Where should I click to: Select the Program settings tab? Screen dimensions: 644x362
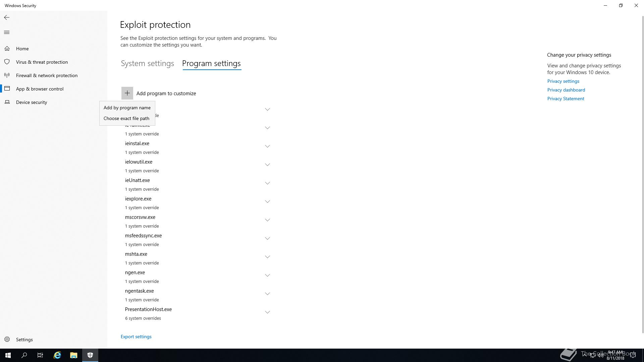click(211, 63)
